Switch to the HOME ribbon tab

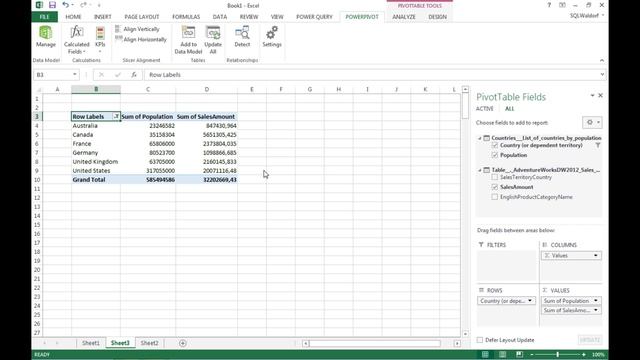(x=73, y=17)
